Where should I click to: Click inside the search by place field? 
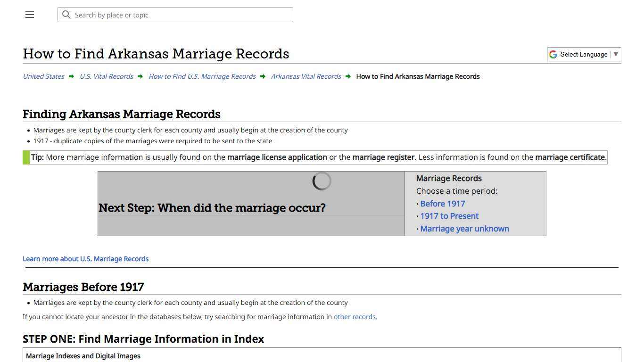(175, 15)
